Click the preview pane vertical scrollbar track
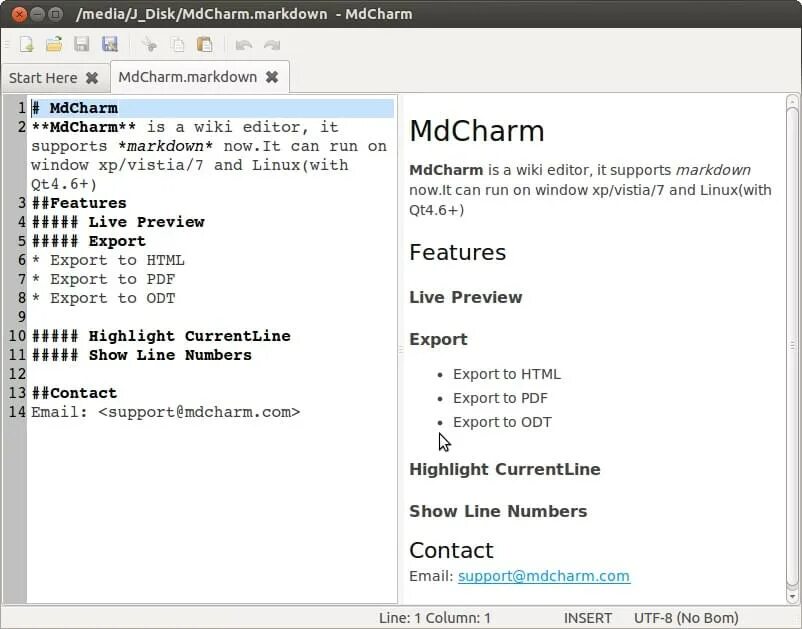802x629 pixels. coord(792,348)
